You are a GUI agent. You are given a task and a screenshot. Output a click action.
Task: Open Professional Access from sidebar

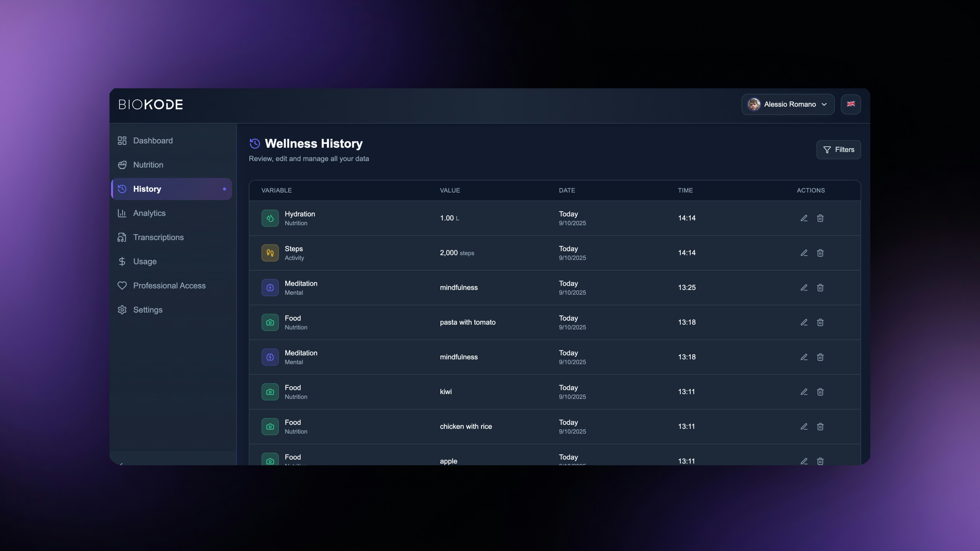tap(169, 286)
